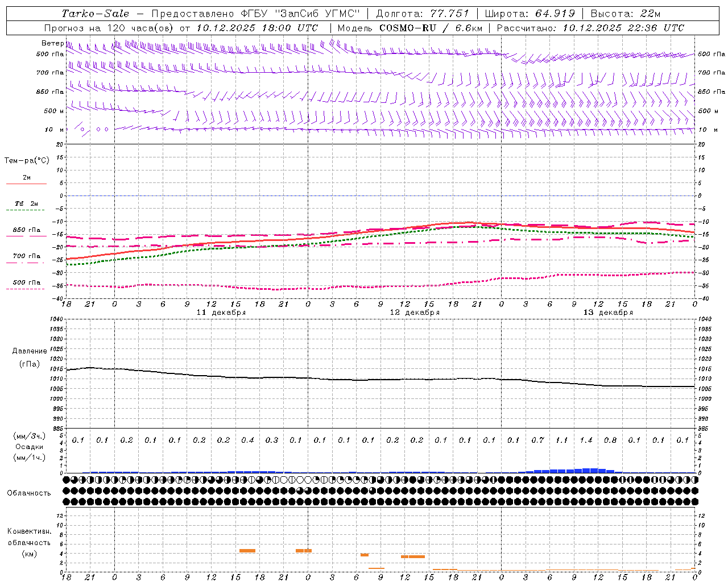
Task: Click the latitude value Широта: 64.919
Action: [x=530, y=14]
